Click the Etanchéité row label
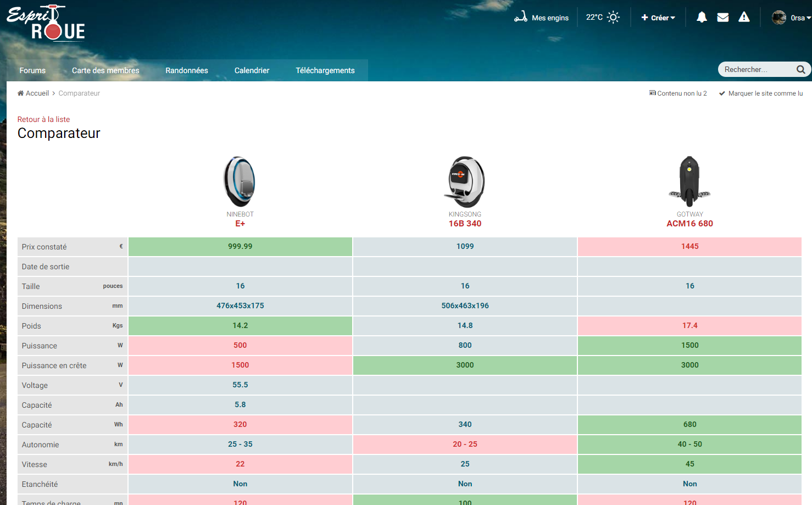The height and width of the screenshot is (505, 812). 40,484
